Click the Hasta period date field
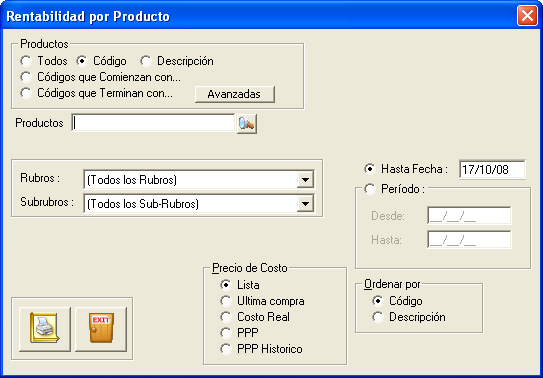 (x=469, y=240)
